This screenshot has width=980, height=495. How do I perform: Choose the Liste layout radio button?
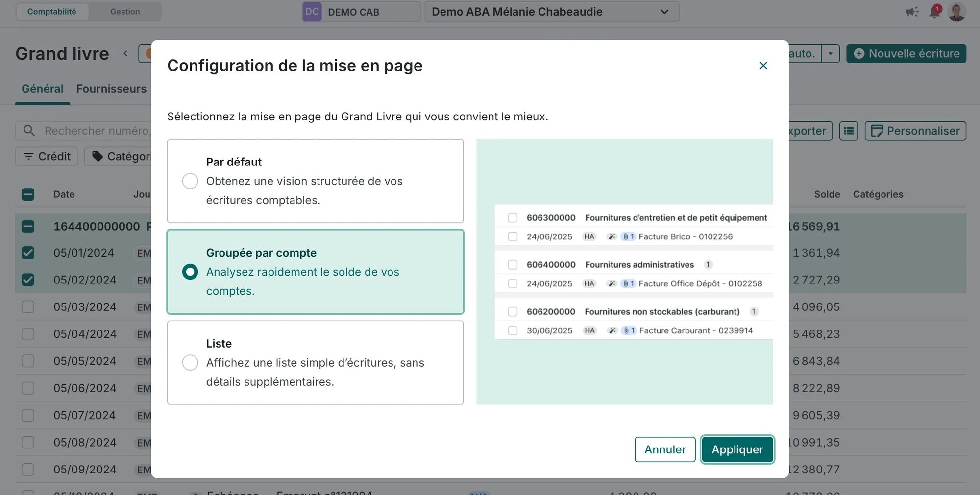point(190,363)
